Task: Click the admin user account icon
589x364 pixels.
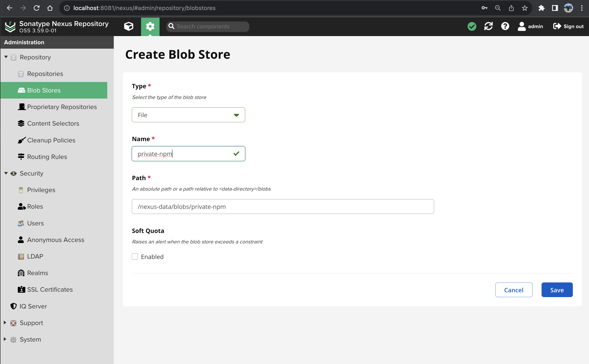Action: tap(522, 26)
